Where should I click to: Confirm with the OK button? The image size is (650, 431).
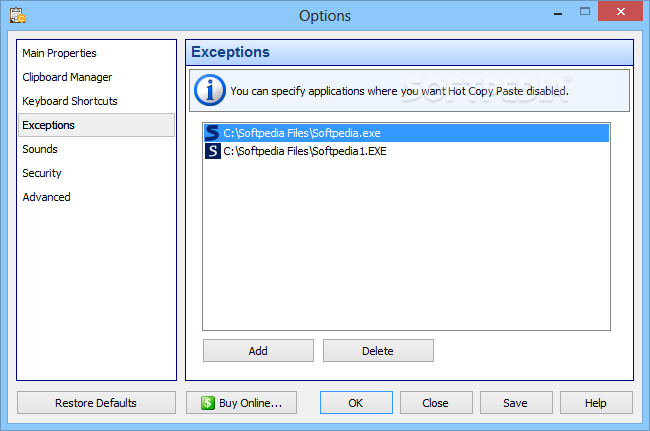click(356, 403)
